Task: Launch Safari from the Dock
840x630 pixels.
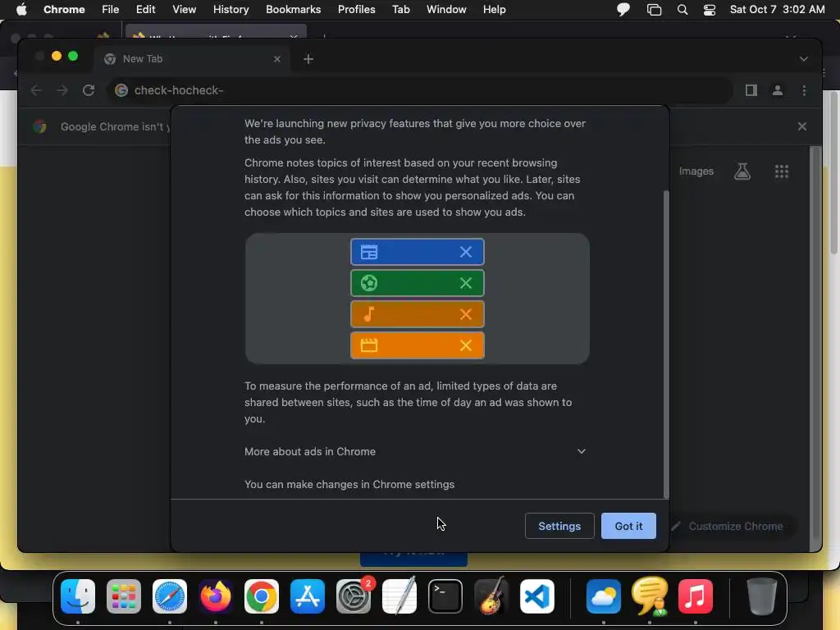Action: tap(170, 596)
